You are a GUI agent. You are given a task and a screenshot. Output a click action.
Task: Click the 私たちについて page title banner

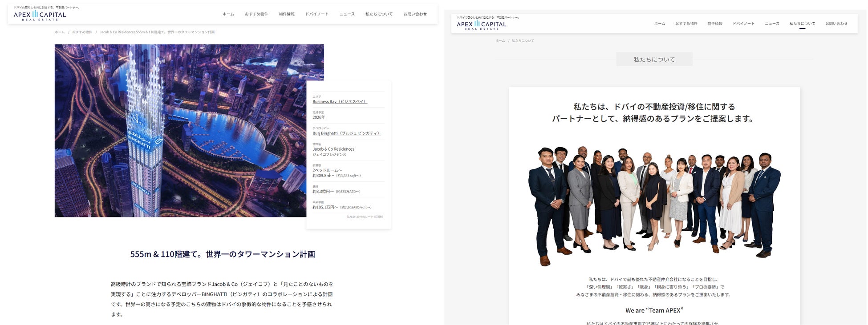[x=654, y=59]
